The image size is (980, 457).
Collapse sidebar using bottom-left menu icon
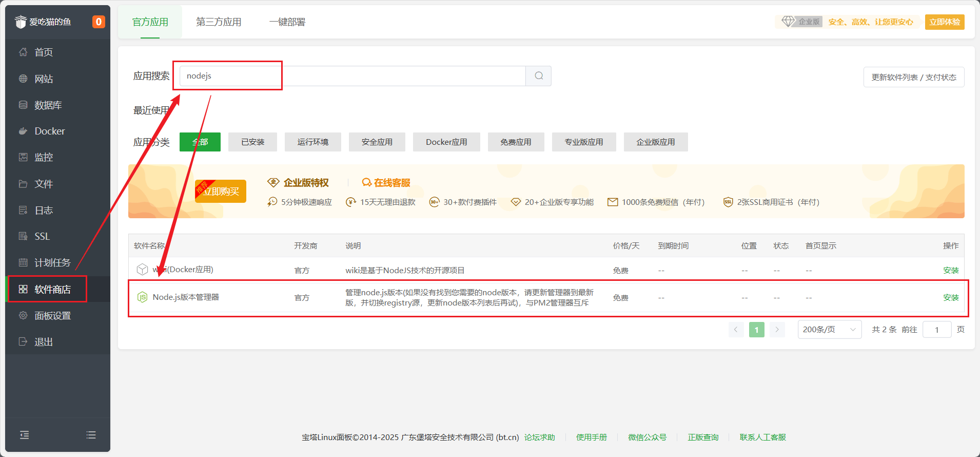click(24, 435)
